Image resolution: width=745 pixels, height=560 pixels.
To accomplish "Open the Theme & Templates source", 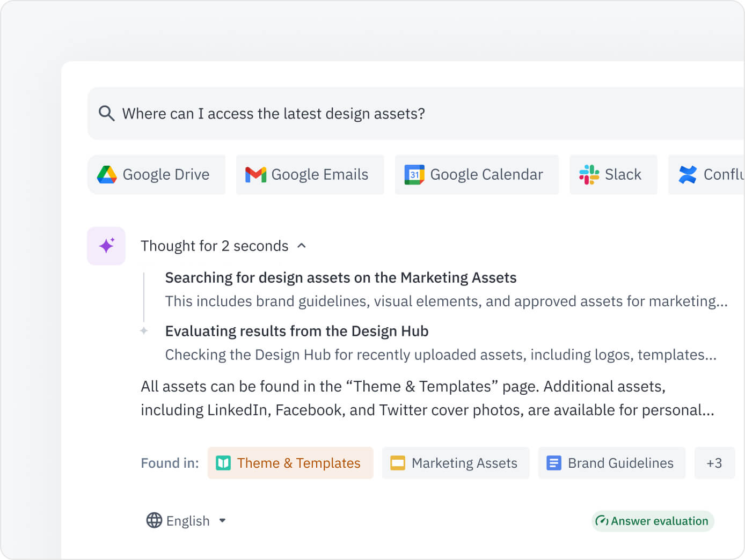I will point(290,462).
